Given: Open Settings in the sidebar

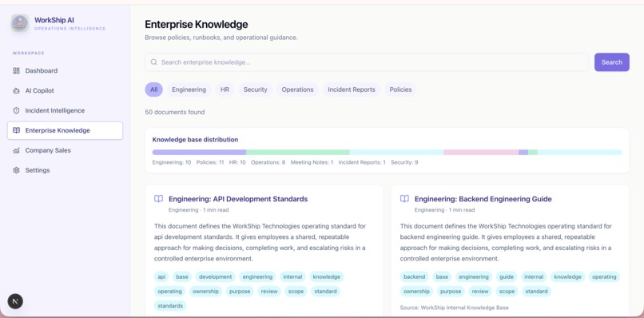Looking at the screenshot, I should 65,170.
